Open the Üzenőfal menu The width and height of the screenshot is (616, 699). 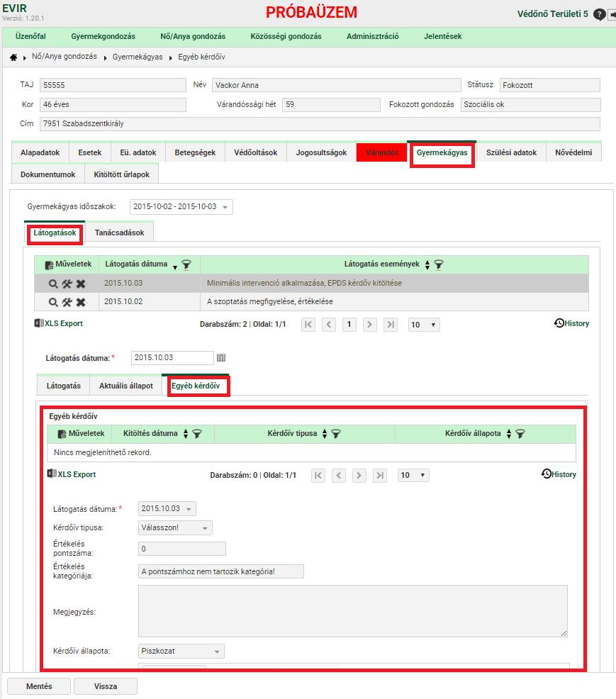point(30,37)
